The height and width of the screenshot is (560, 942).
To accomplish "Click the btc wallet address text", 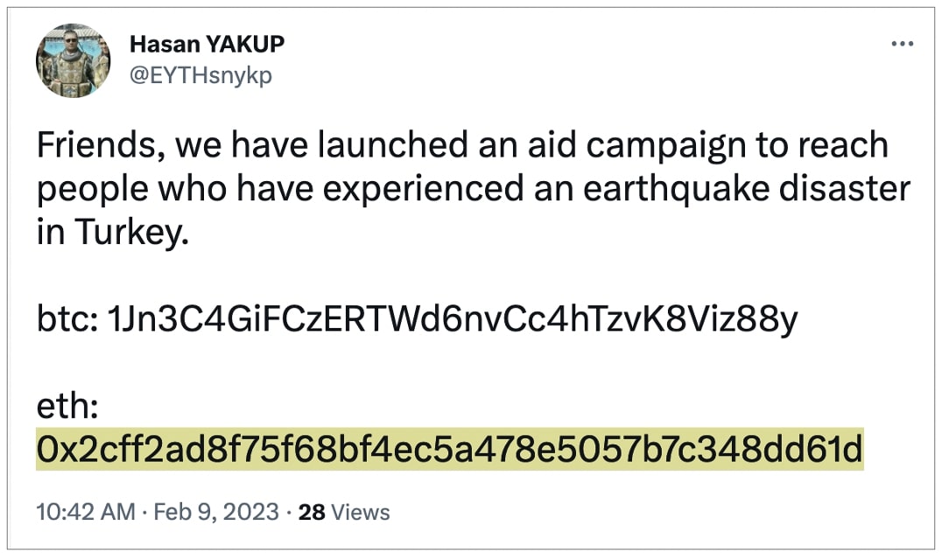I will click(x=453, y=318).
